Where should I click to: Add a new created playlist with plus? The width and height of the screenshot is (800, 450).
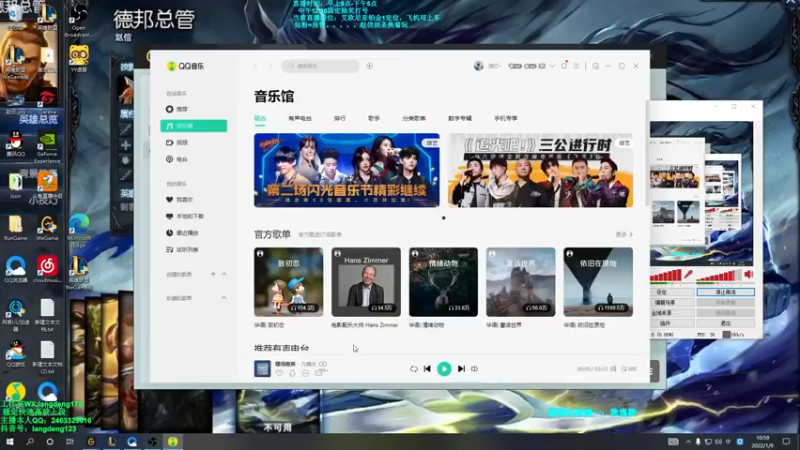pos(213,274)
